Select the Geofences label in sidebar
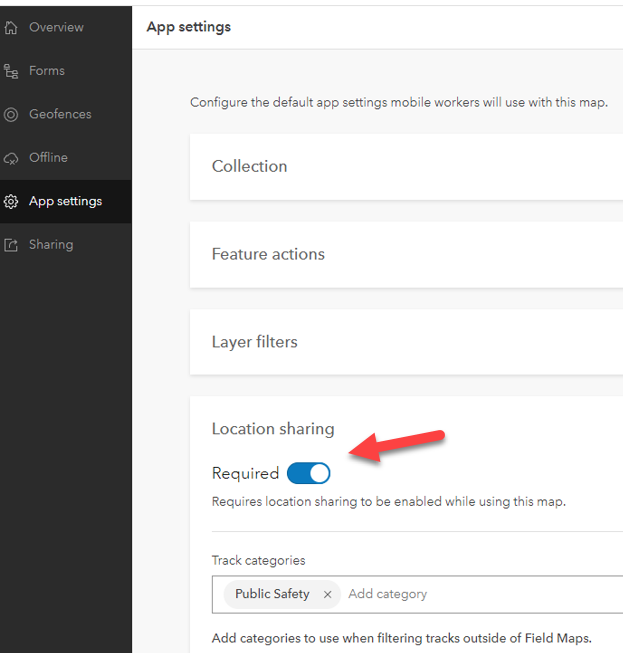The width and height of the screenshot is (623, 653). tap(60, 114)
